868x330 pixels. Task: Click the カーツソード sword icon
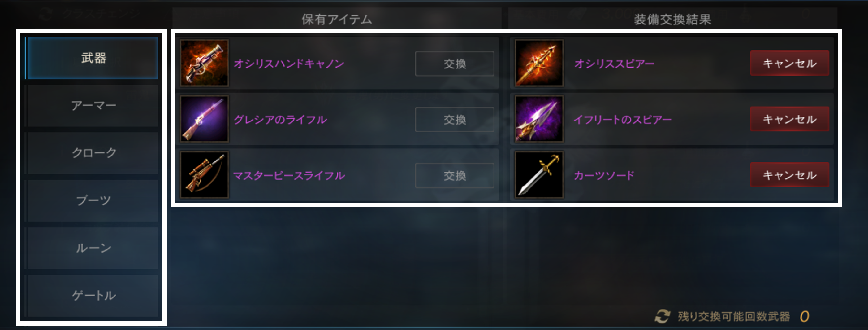pos(539,174)
